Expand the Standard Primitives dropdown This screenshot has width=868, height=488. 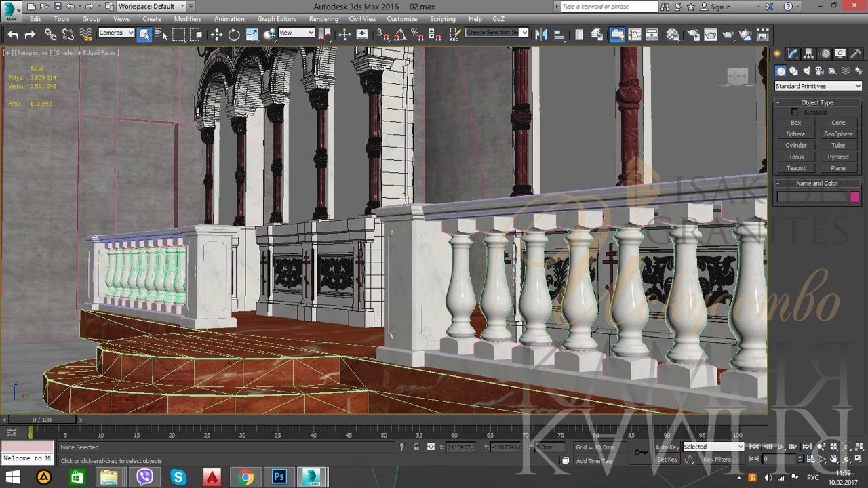[x=818, y=86]
